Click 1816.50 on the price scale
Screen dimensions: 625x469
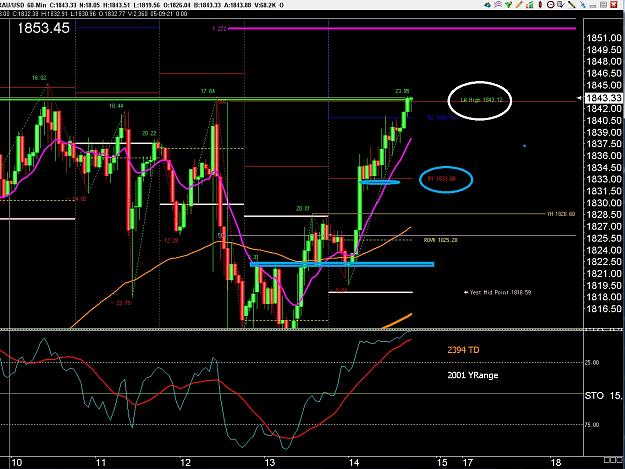click(604, 309)
